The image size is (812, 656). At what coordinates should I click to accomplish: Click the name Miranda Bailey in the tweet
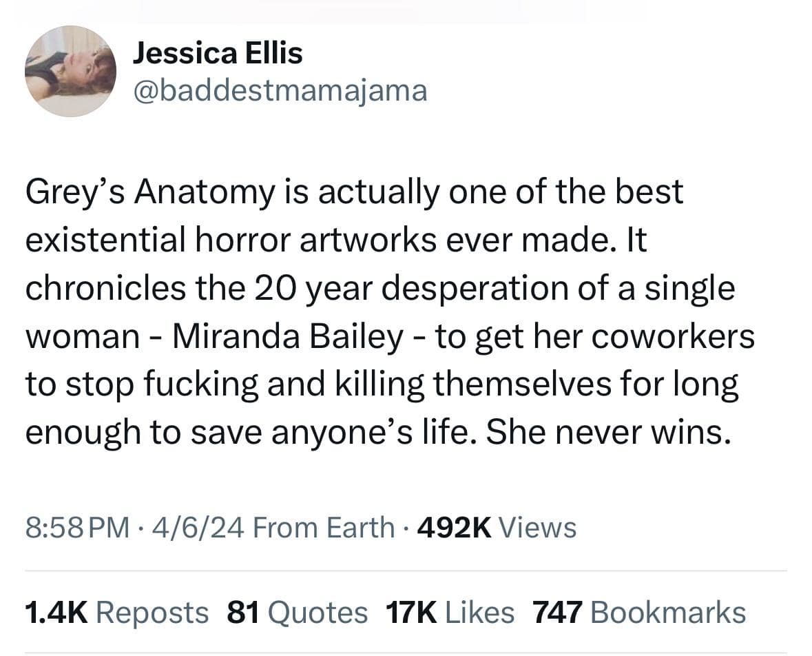pyautogui.click(x=287, y=337)
